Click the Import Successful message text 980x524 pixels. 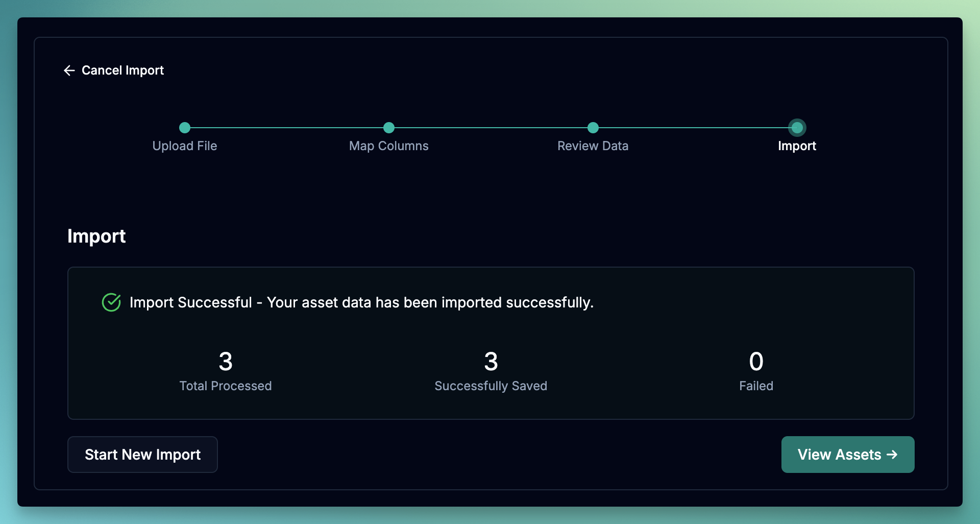point(362,302)
